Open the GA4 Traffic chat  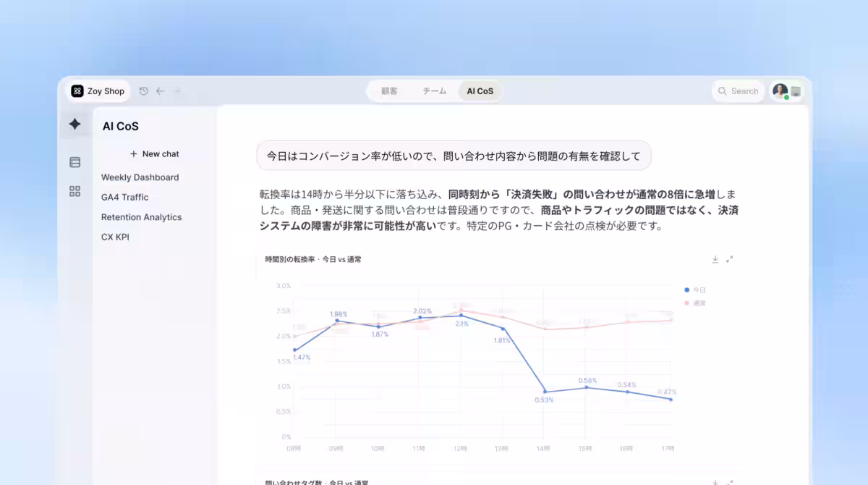coord(124,197)
